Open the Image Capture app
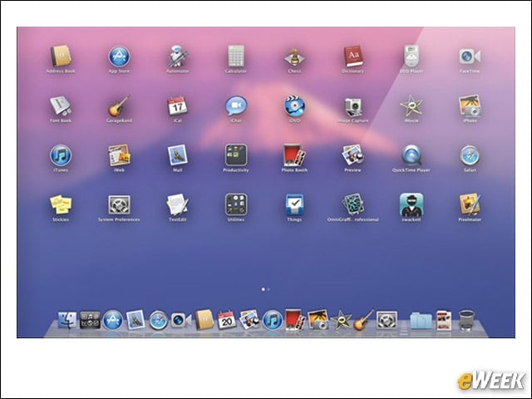The height and width of the screenshot is (399, 532). coord(352,107)
